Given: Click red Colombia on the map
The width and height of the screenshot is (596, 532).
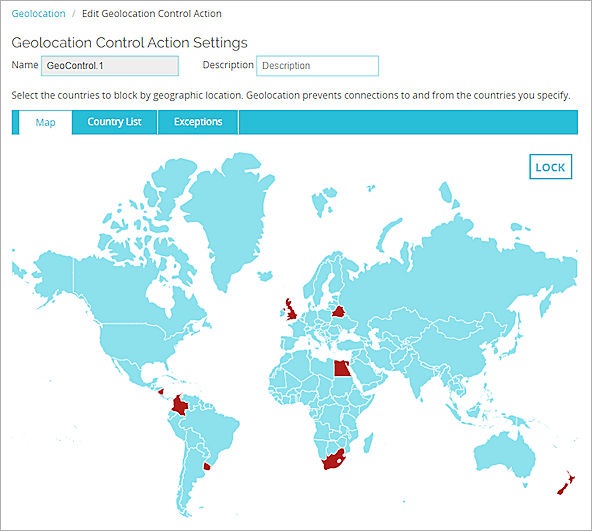Looking at the screenshot, I should click(x=179, y=406).
